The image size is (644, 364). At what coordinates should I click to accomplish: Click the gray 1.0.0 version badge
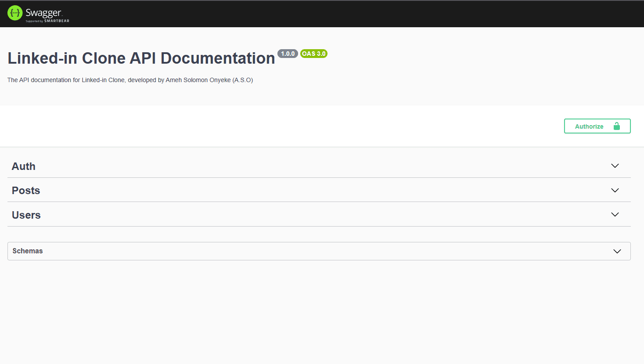tap(288, 54)
